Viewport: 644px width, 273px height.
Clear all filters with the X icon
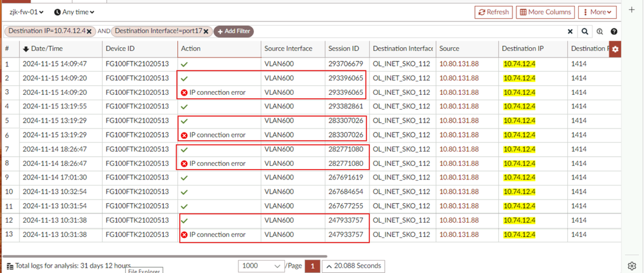pos(570,31)
